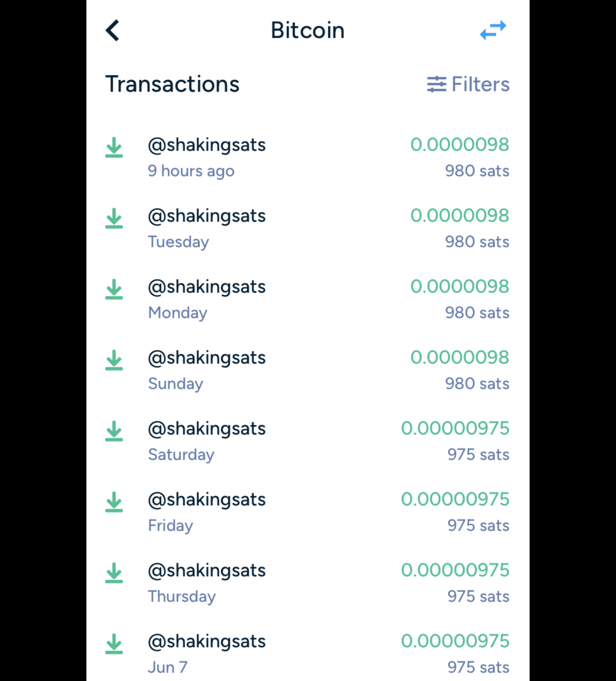
Task: Click the receive icon for 9 hours ago transaction
Action: coord(114,147)
